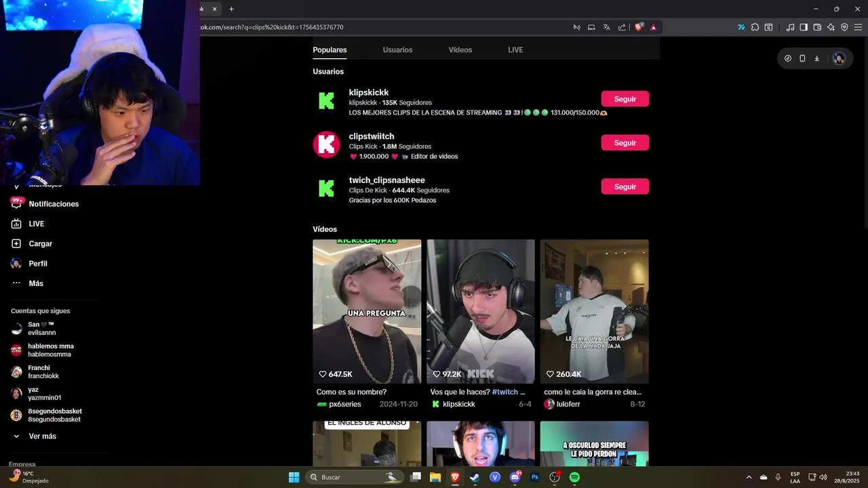The image size is (868, 488).
Task: Open evilsannn followed account
Action: (x=42, y=329)
